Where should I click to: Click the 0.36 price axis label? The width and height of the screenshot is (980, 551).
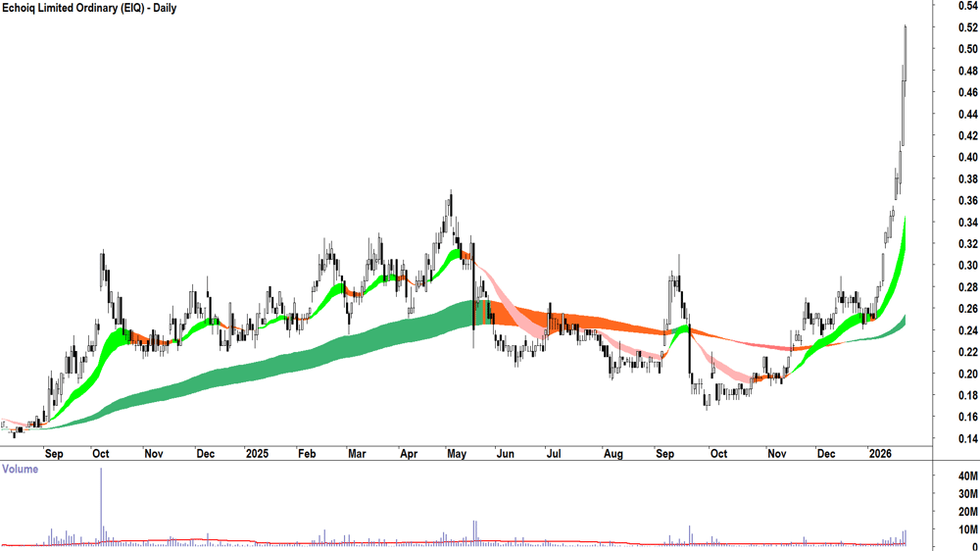click(967, 201)
